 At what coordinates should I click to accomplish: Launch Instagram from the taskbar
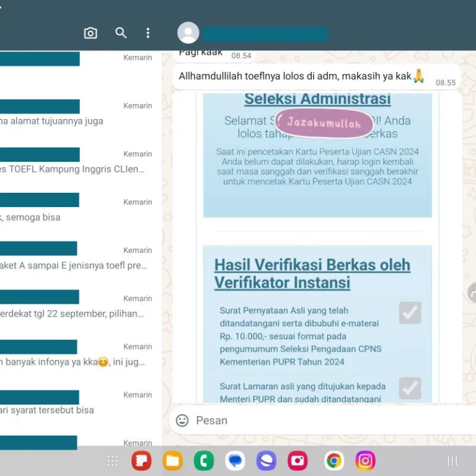(x=366, y=461)
